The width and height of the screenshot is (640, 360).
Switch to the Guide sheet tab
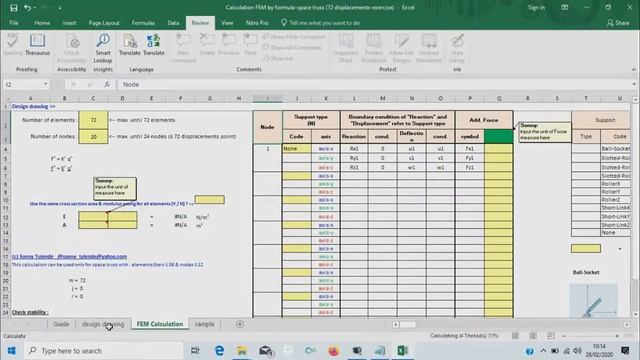point(61,324)
